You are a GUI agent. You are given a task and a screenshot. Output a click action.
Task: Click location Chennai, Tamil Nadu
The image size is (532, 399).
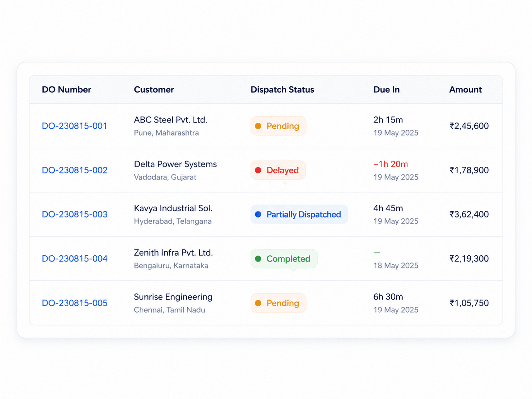[169, 310]
